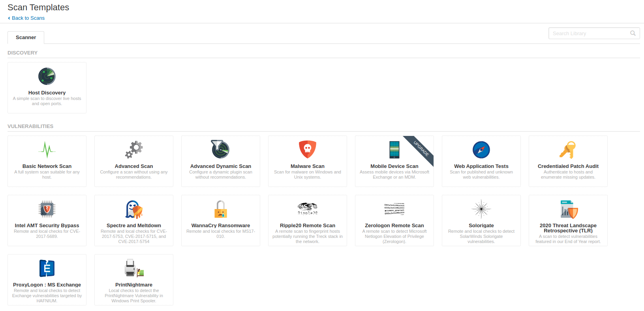This screenshot has height=311, width=644.
Task: Select the WannaCry Ransomware padlock icon
Action: point(221,209)
